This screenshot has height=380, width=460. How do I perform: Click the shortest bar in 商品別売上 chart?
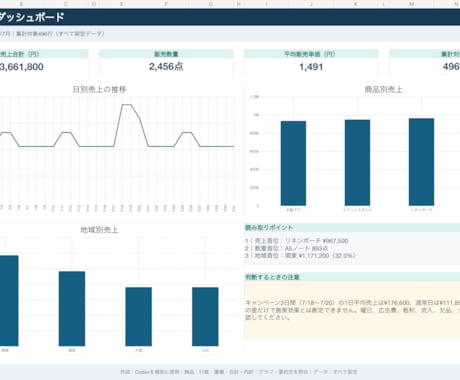[293, 163]
